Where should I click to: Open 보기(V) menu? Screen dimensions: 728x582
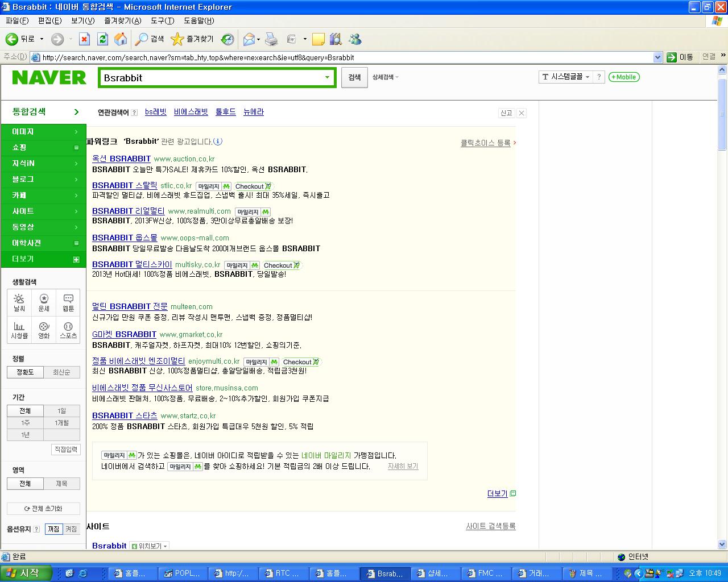(82, 20)
